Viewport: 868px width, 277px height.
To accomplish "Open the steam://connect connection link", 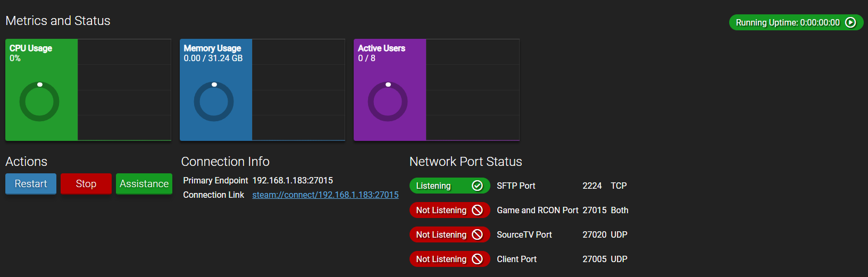I will click(325, 195).
